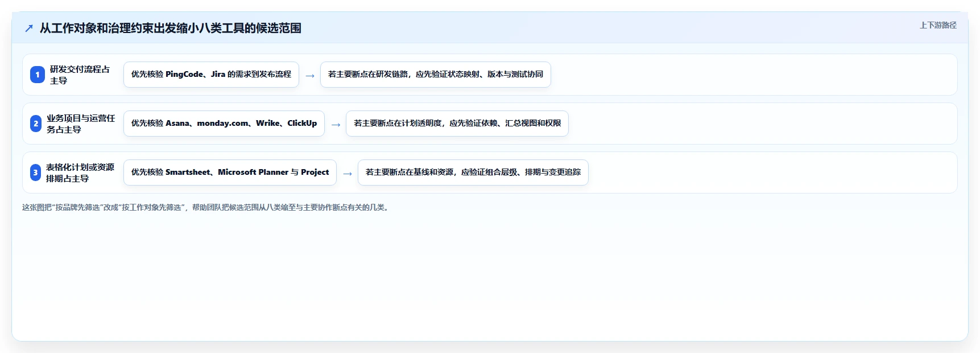
Task: Click the 业务项目与运营任务占主导 label
Action: [81, 124]
